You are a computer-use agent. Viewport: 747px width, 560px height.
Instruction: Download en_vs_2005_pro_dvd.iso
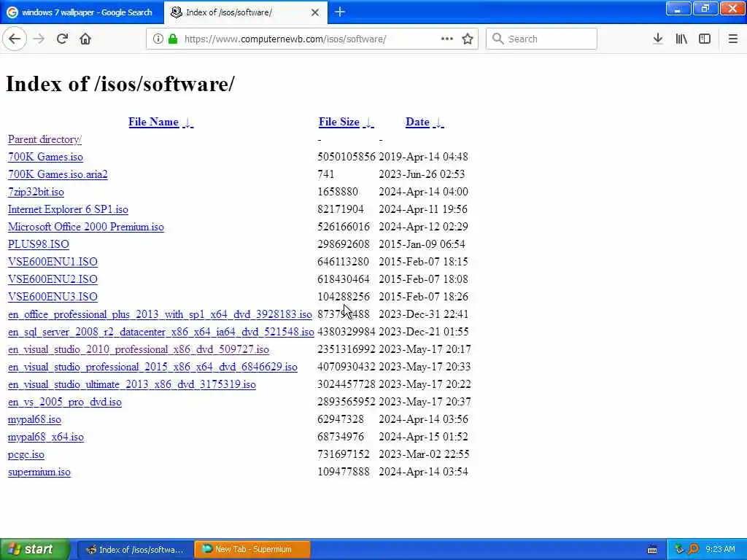pyautogui.click(x=65, y=402)
